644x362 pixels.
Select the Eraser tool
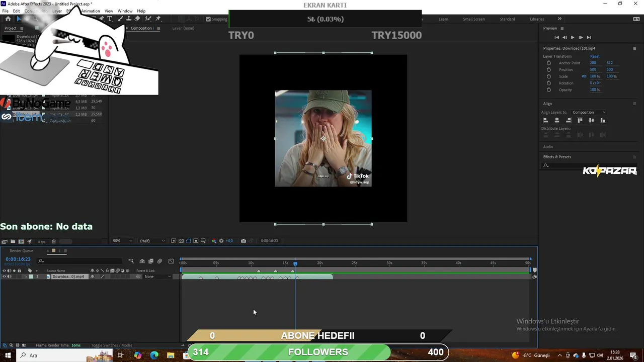(x=137, y=19)
